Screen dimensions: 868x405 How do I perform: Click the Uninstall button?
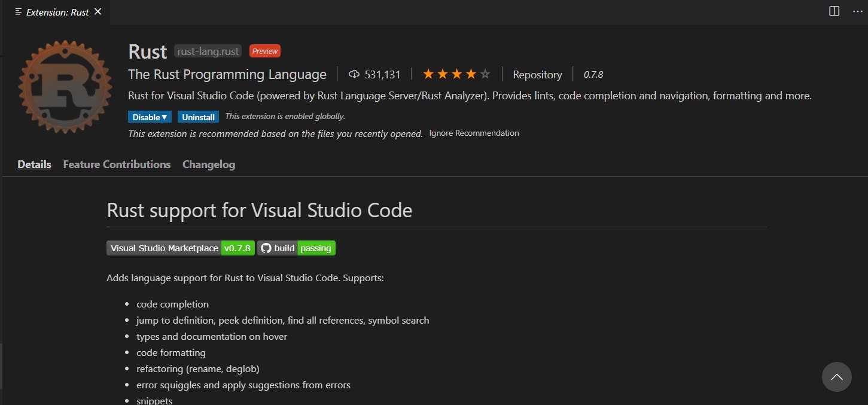coord(198,117)
